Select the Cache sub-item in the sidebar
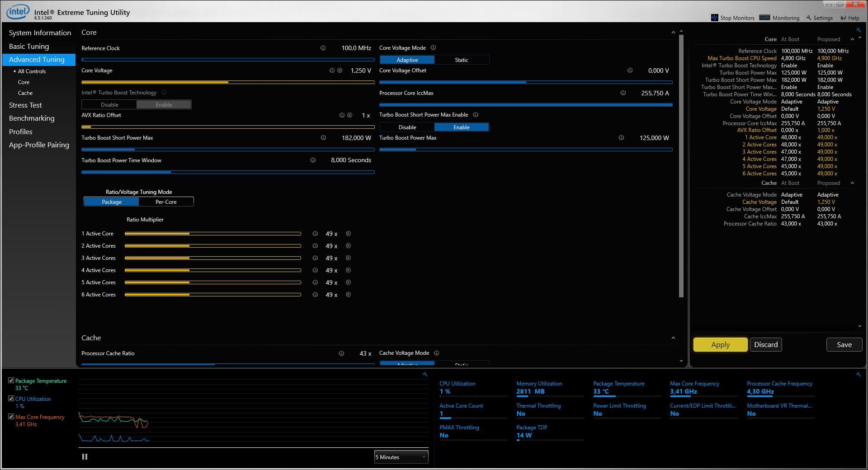The height and width of the screenshot is (470, 868). coord(25,93)
